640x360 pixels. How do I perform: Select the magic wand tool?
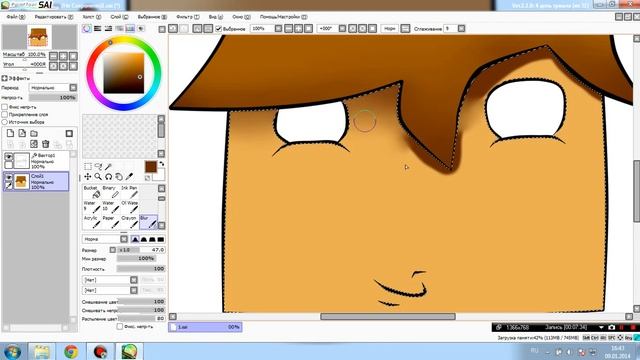click(109, 167)
